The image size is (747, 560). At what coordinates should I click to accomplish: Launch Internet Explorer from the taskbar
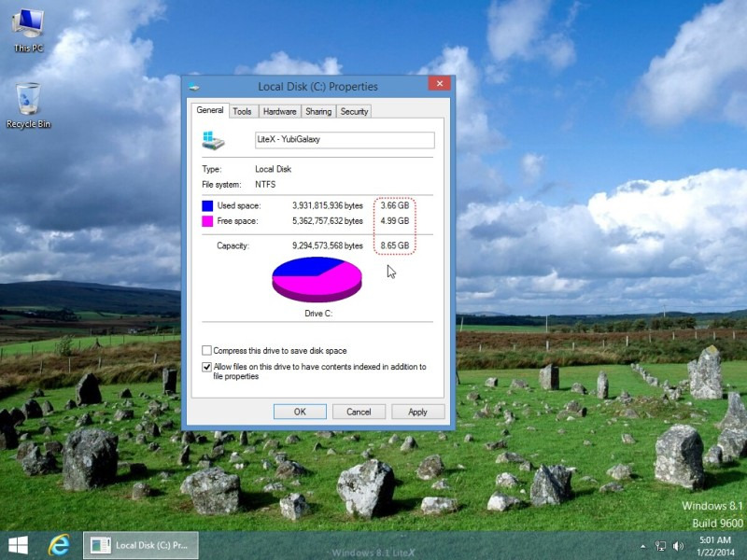pos(59,545)
